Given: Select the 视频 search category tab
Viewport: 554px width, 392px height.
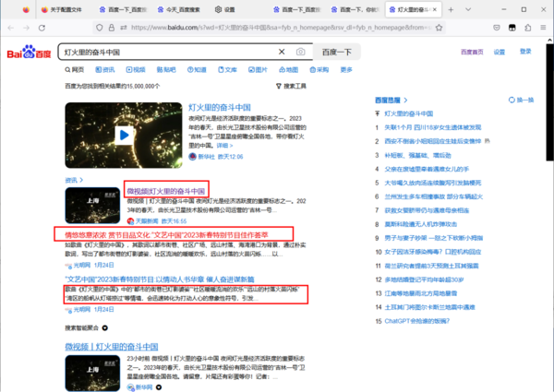Looking at the screenshot, I should (135, 69).
